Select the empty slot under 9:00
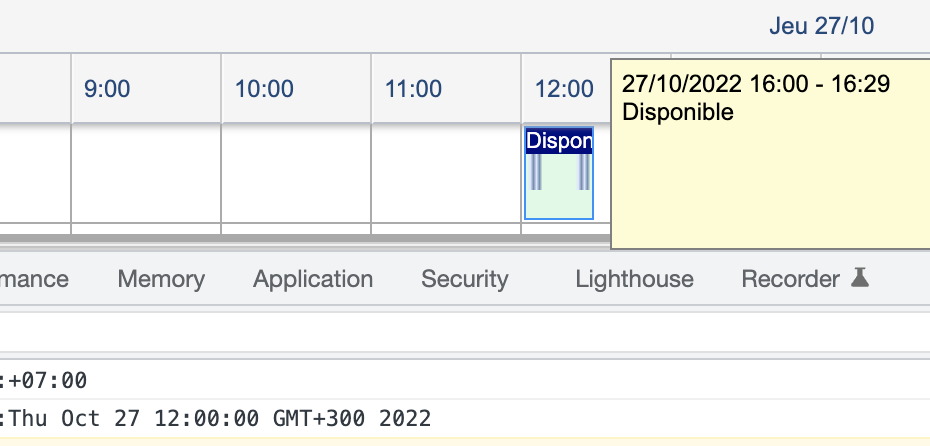This screenshot has width=930, height=446. (x=146, y=173)
